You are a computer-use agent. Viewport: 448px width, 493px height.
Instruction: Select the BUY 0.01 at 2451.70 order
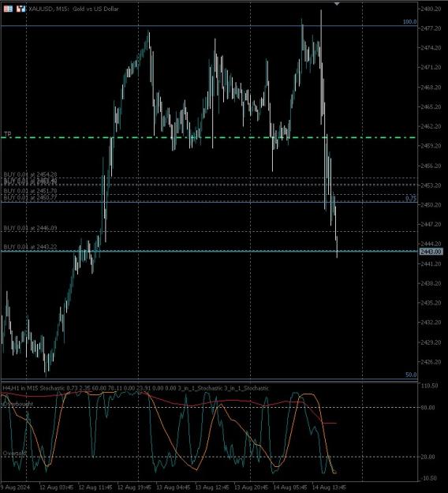30,191
